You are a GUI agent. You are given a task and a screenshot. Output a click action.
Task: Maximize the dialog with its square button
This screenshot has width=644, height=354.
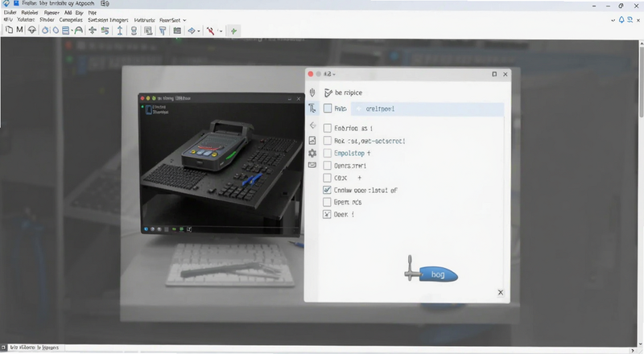click(x=494, y=74)
